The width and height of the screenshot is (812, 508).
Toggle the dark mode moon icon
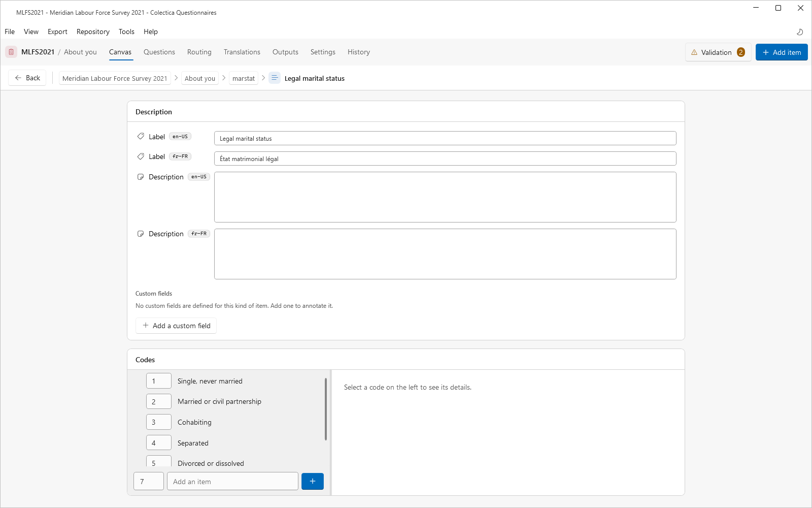point(800,31)
